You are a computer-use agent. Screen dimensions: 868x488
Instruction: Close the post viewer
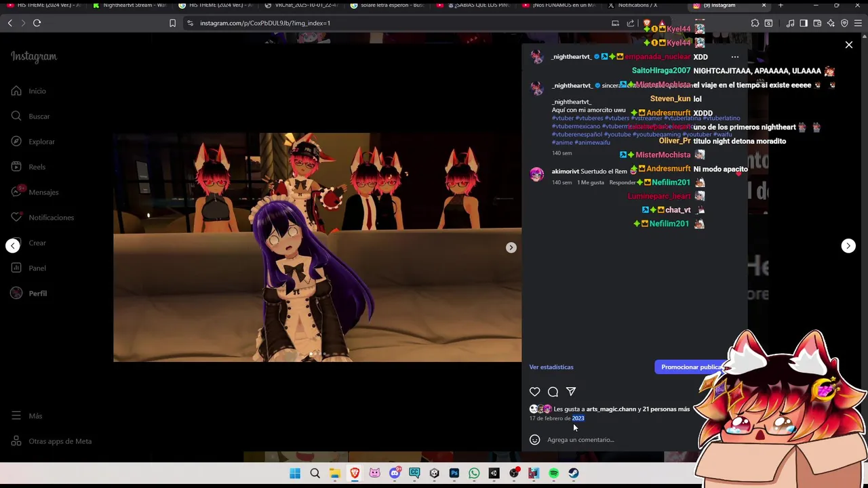coord(849,45)
